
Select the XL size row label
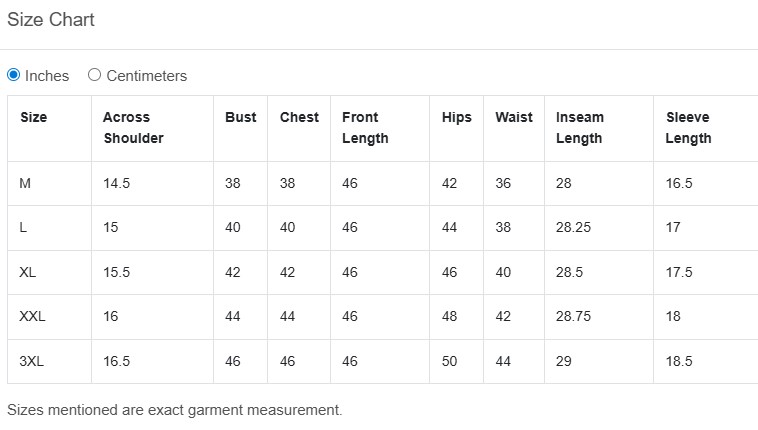click(28, 272)
